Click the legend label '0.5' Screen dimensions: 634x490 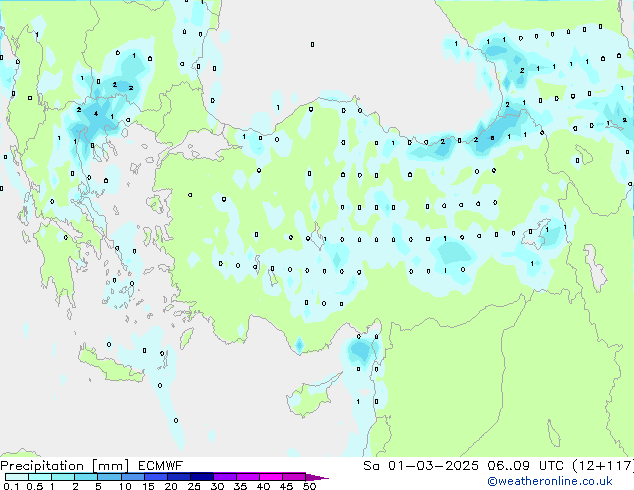(x=35, y=486)
